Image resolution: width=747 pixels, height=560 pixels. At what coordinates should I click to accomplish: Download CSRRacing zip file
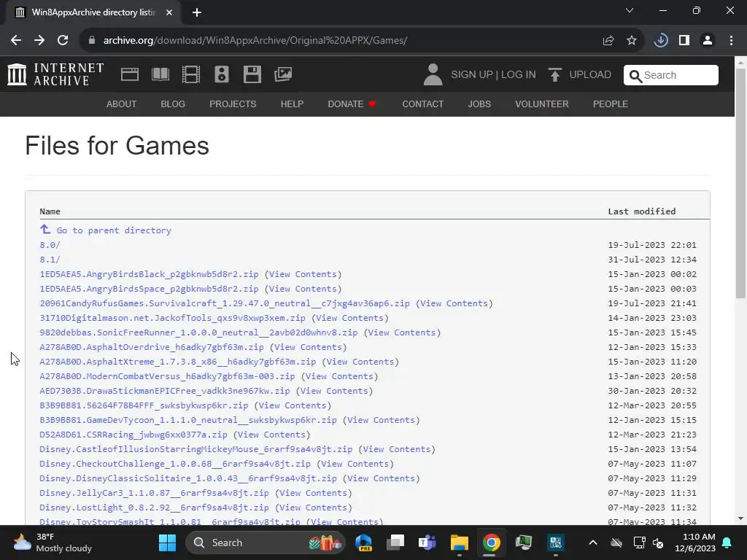(x=133, y=435)
